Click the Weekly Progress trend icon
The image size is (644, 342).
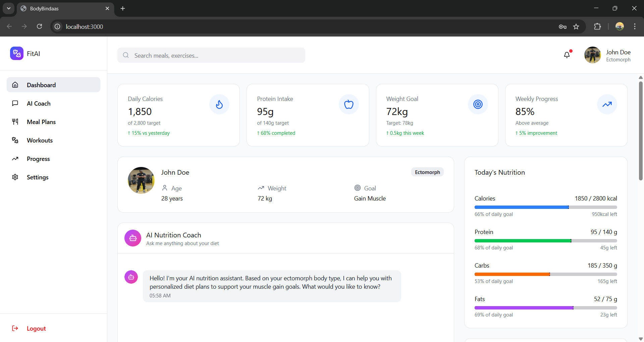click(607, 104)
